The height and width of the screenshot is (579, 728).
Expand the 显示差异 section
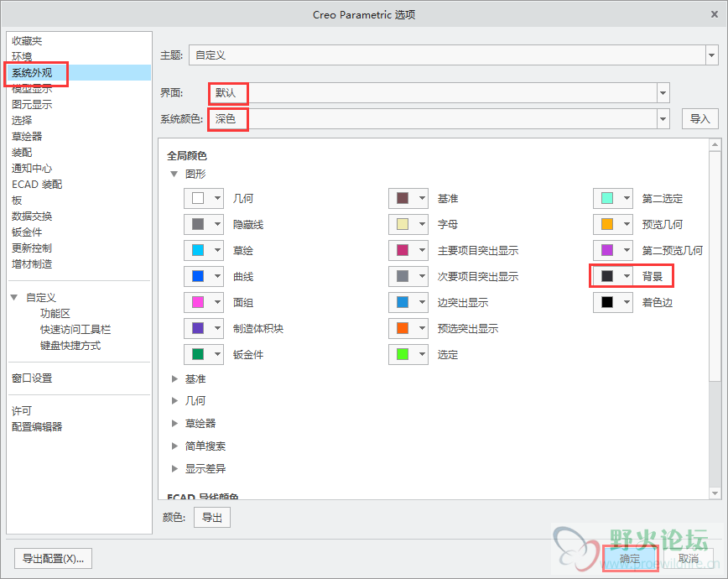point(174,468)
